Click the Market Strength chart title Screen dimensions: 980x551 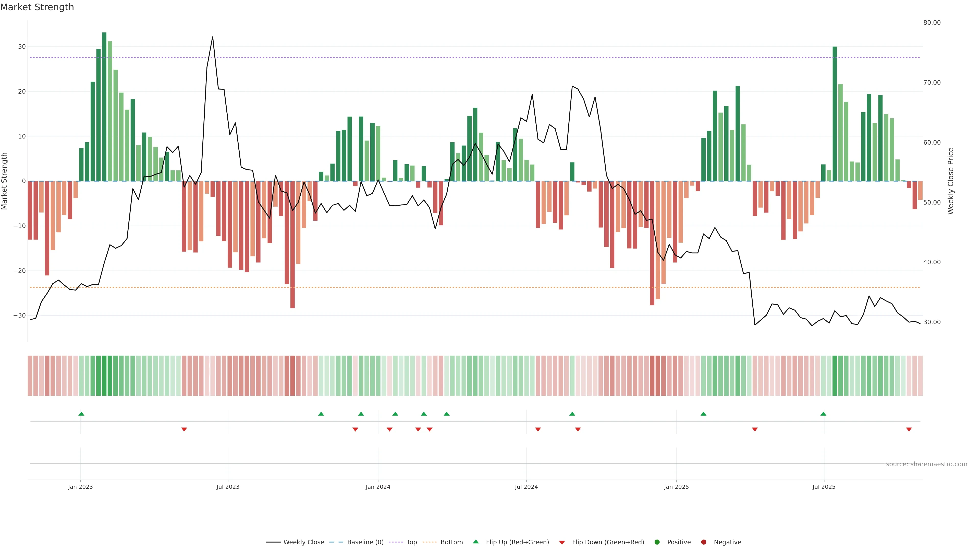[x=37, y=7]
